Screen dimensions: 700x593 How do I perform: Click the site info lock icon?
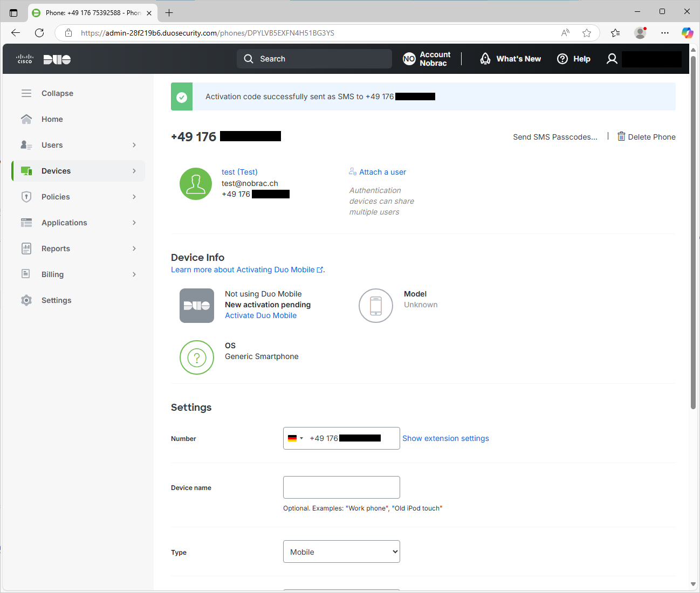[68, 33]
